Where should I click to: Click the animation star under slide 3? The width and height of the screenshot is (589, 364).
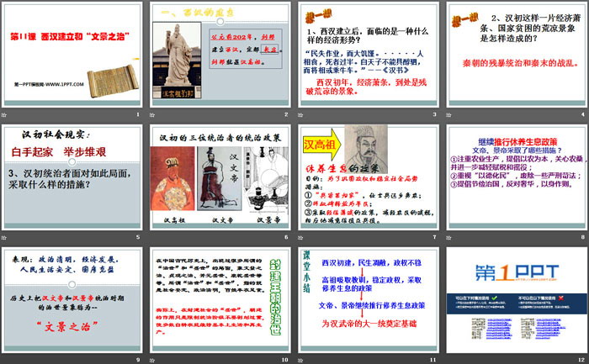(x=300, y=115)
